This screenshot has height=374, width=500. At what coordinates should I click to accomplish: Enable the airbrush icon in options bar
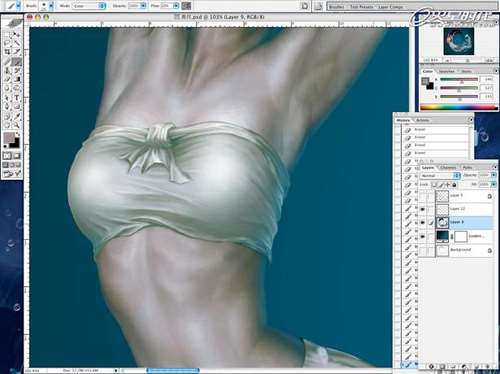(x=186, y=6)
